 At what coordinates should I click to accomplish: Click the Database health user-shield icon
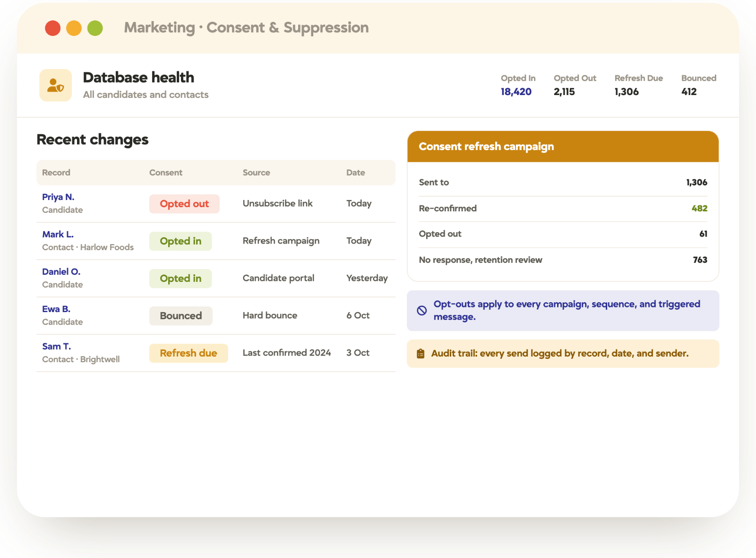pos(55,85)
